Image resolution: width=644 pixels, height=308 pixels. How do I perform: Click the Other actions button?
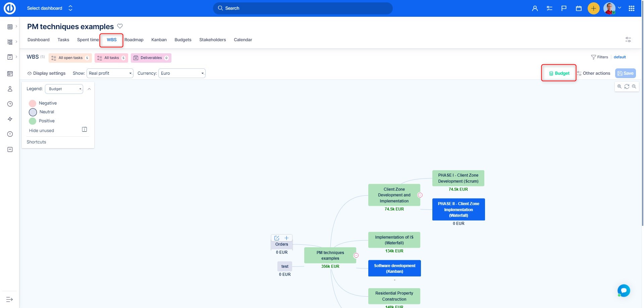593,73
